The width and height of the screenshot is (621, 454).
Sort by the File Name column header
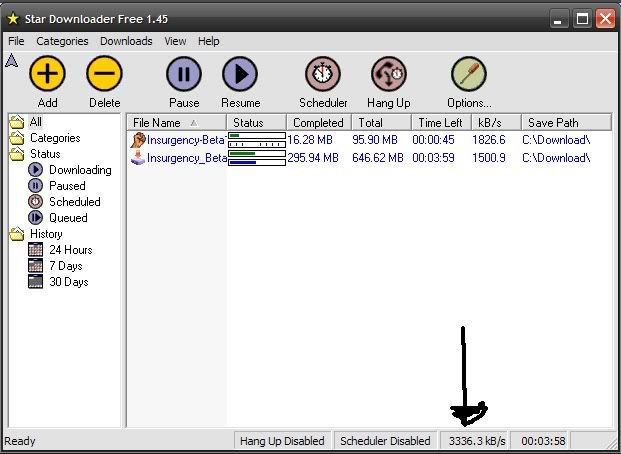click(x=177, y=123)
